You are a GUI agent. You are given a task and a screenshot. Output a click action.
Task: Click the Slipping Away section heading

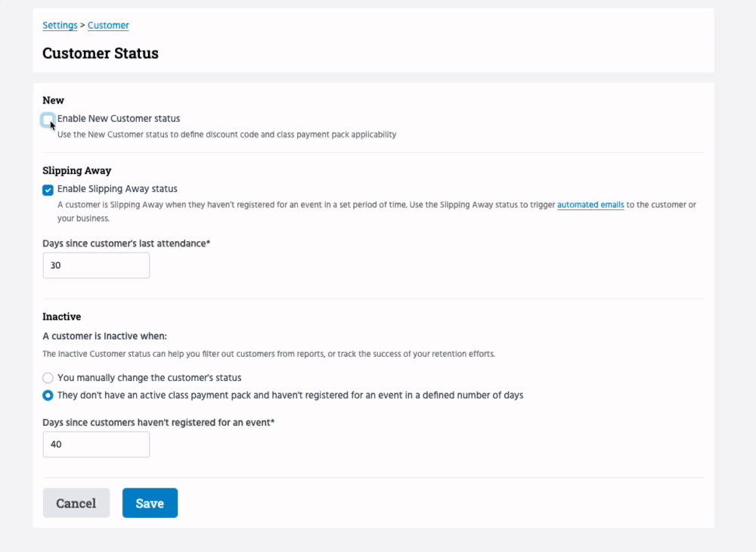[77, 171]
